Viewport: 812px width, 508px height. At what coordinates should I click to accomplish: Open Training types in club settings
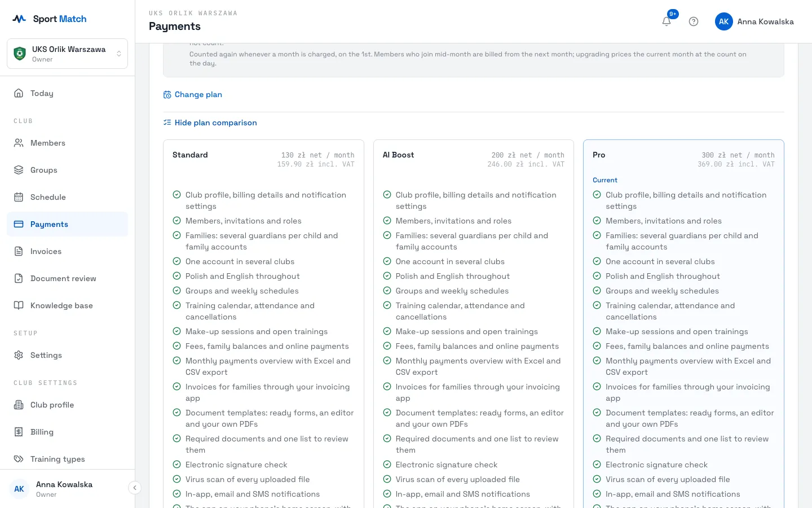click(x=67, y=459)
